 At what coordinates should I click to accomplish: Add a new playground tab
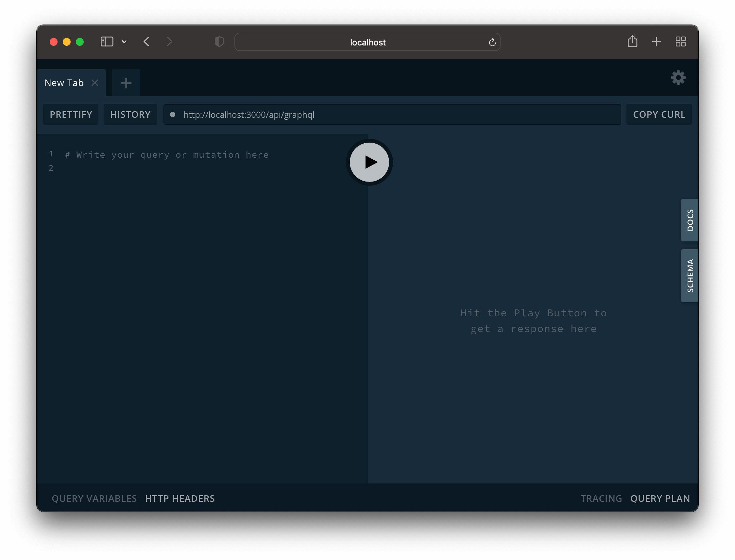click(x=126, y=83)
